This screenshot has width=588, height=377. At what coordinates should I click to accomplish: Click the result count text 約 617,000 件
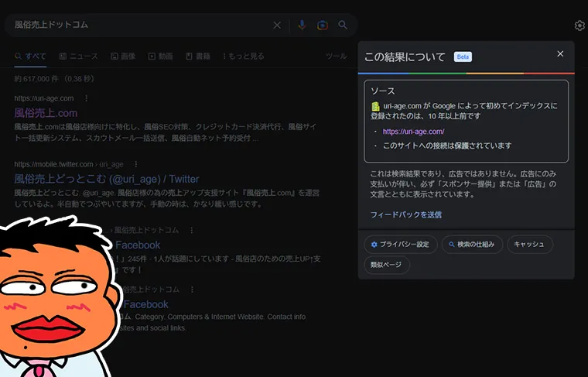point(36,79)
